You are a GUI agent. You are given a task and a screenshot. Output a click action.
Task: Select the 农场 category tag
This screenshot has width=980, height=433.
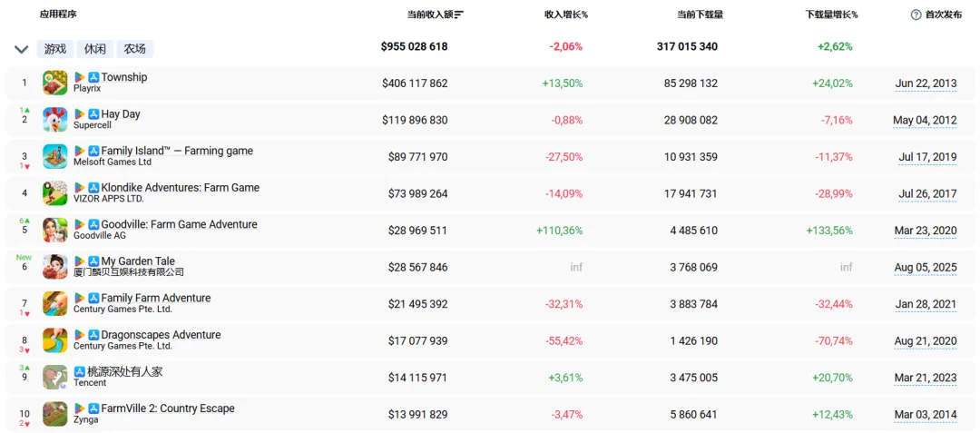coord(134,49)
